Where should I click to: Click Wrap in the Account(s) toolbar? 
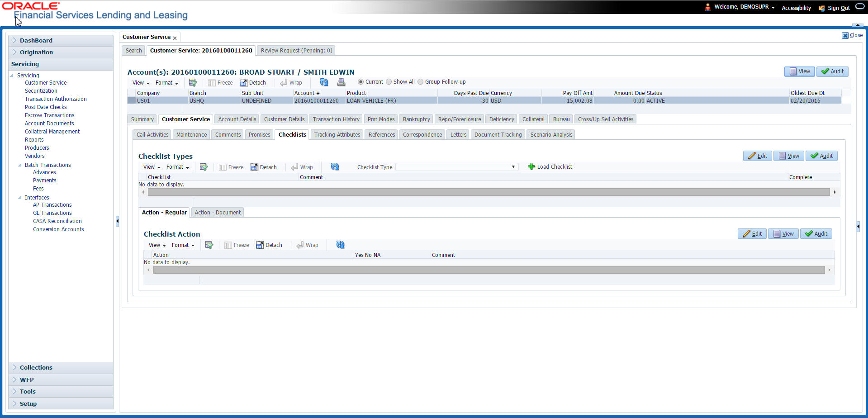click(x=291, y=83)
